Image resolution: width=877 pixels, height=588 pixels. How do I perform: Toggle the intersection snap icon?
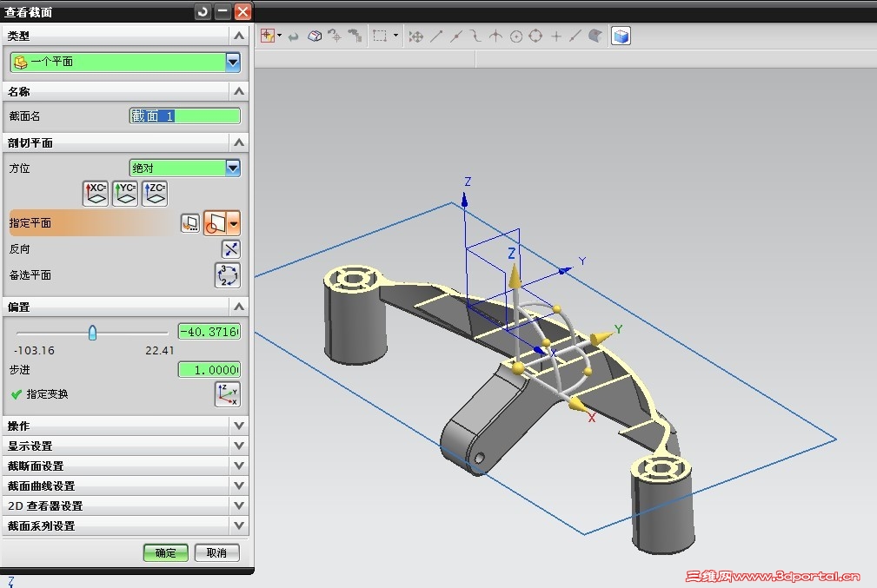[x=495, y=36]
